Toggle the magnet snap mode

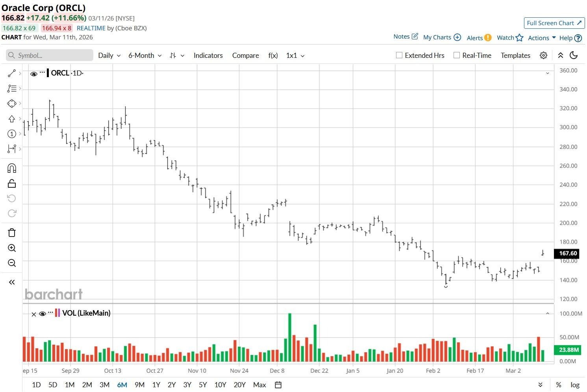[12, 168]
